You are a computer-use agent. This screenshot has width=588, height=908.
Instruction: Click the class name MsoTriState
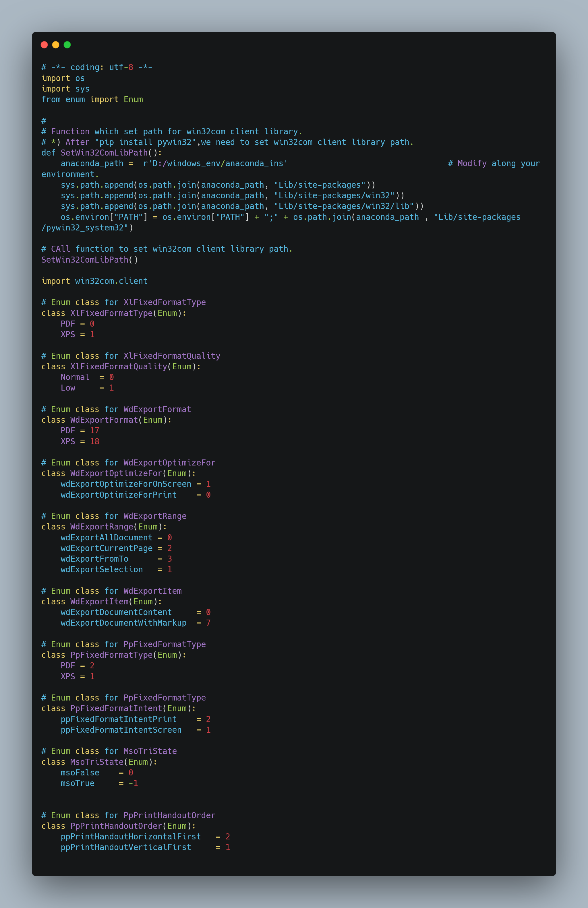coord(97,762)
